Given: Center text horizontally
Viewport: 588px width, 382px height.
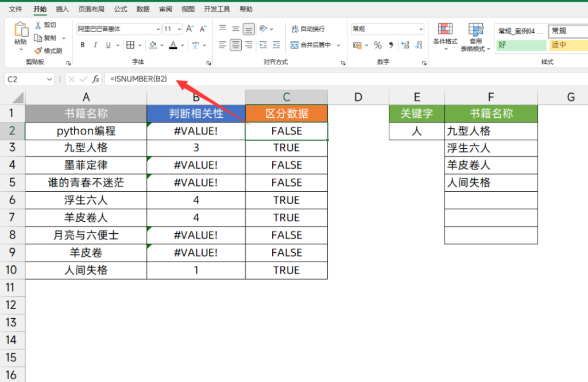Looking at the screenshot, I should click(x=235, y=45).
